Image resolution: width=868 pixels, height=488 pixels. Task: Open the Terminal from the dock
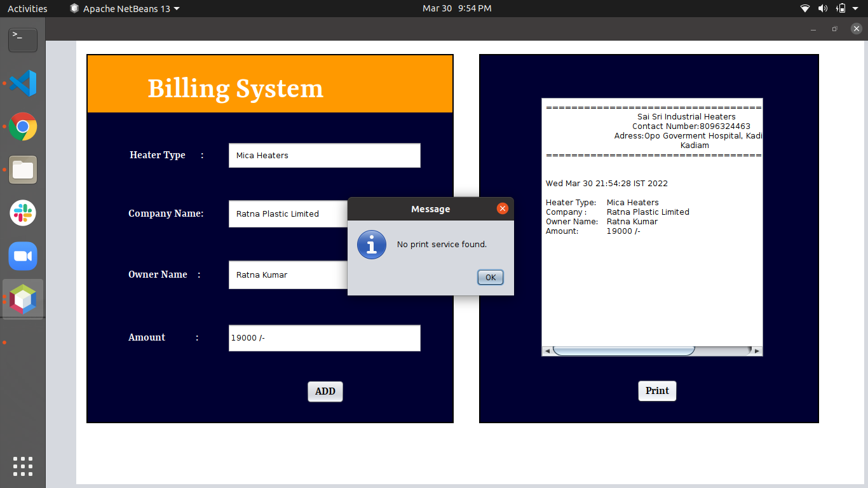click(x=22, y=39)
